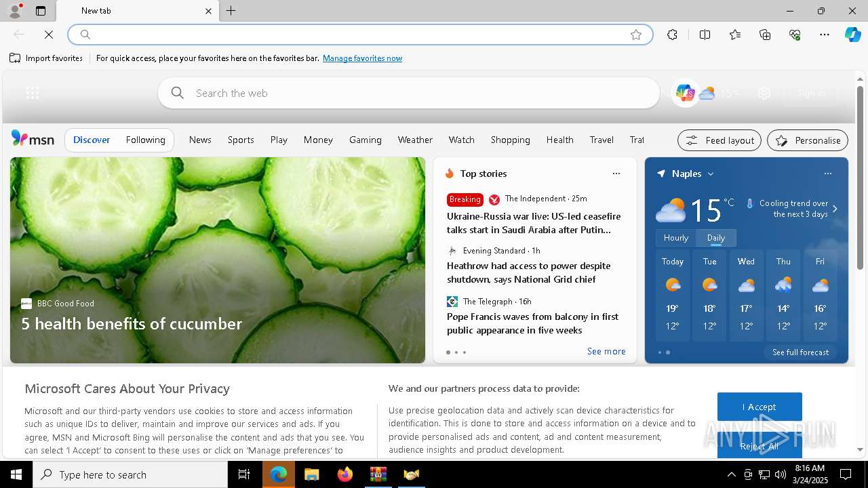Open Windows Start menu
Screen dimensions: 868x488
click(16, 474)
